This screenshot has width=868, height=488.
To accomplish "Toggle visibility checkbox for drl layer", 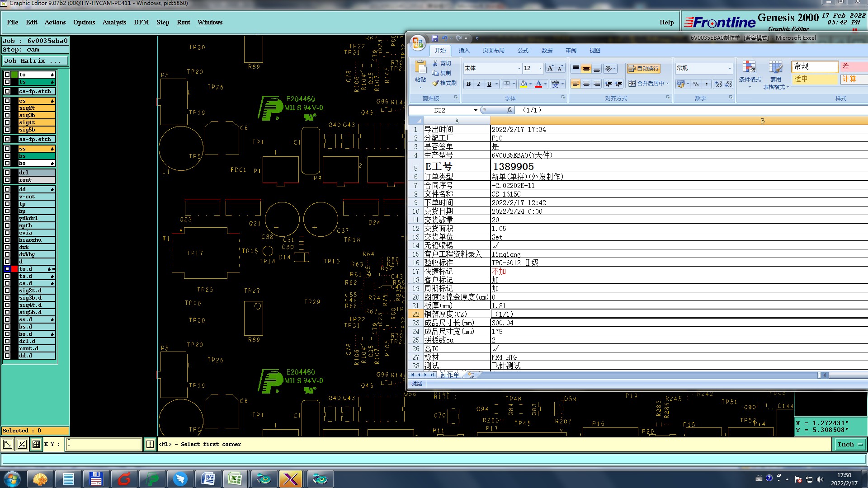I will click(x=7, y=173).
